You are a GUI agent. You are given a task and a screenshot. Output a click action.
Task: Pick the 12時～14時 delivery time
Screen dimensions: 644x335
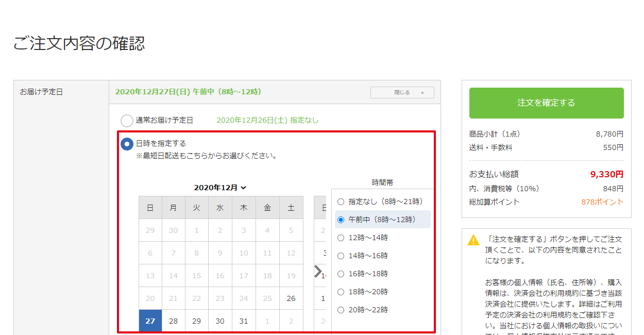(x=341, y=238)
